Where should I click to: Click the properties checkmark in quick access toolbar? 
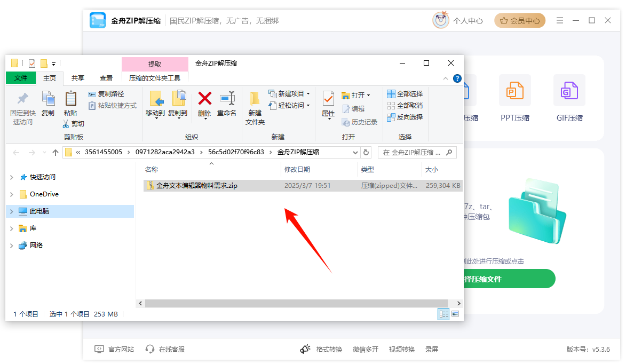click(33, 64)
